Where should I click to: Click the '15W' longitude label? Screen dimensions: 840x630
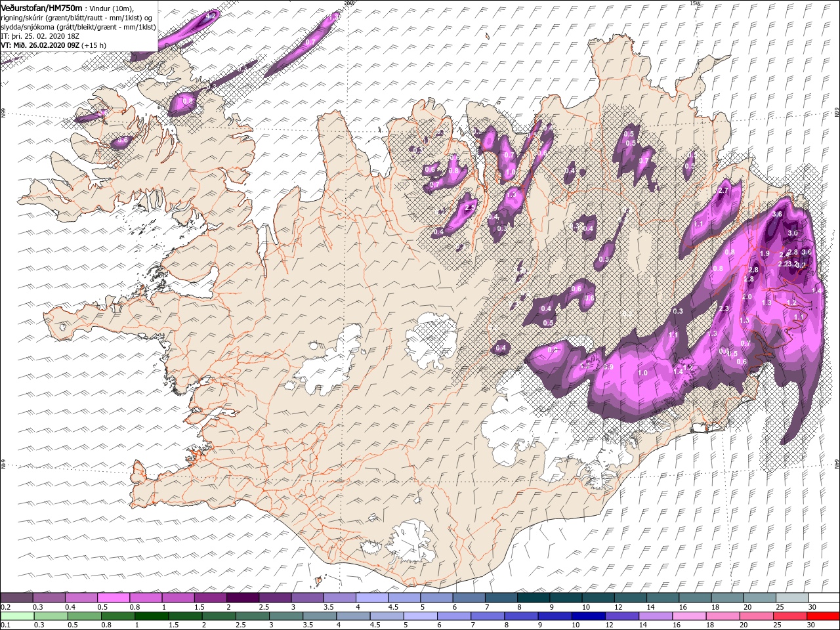click(x=696, y=3)
